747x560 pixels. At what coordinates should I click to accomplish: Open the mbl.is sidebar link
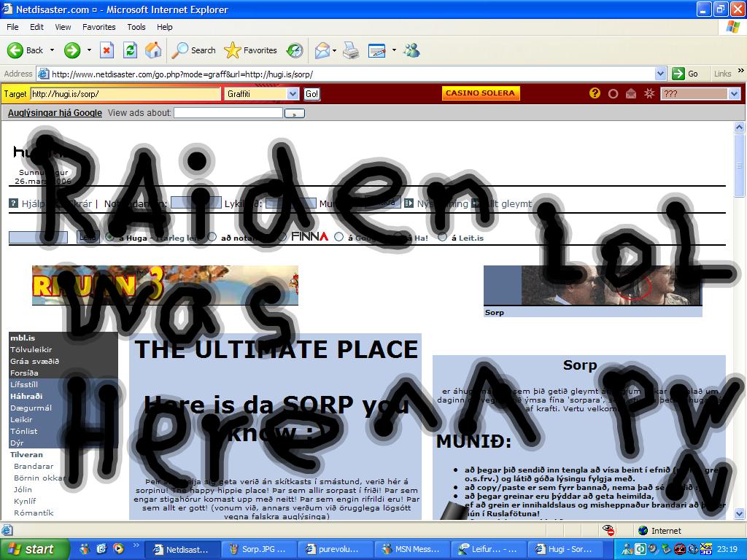click(23, 338)
